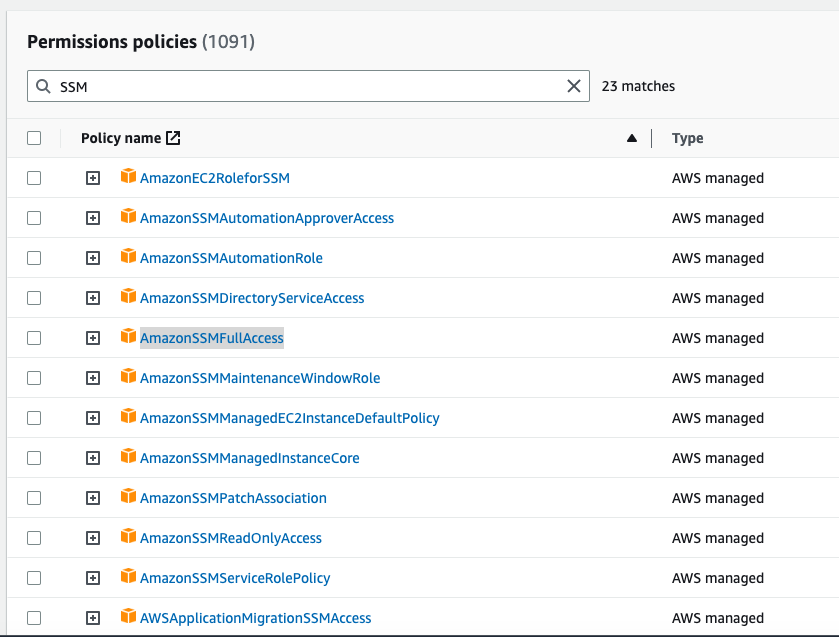Image resolution: width=839 pixels, height=637 pixels.
Task: Tick the AmazonSSMDirectoryServiceAccess checkbox
Action: [x=34, y=298]
